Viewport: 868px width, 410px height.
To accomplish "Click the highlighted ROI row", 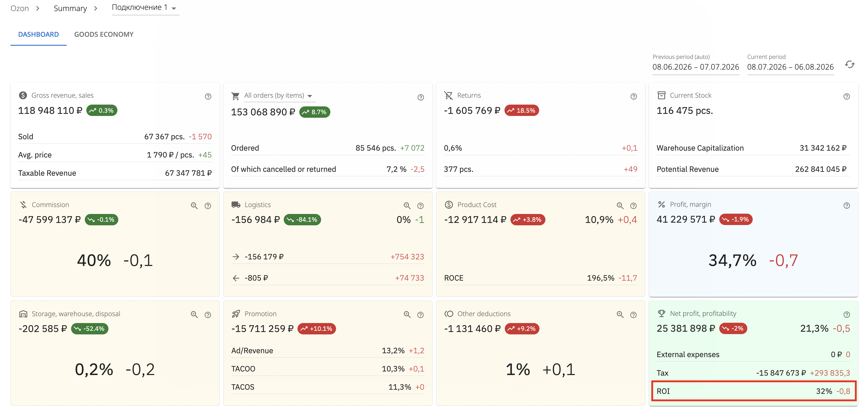I will 753,391.
